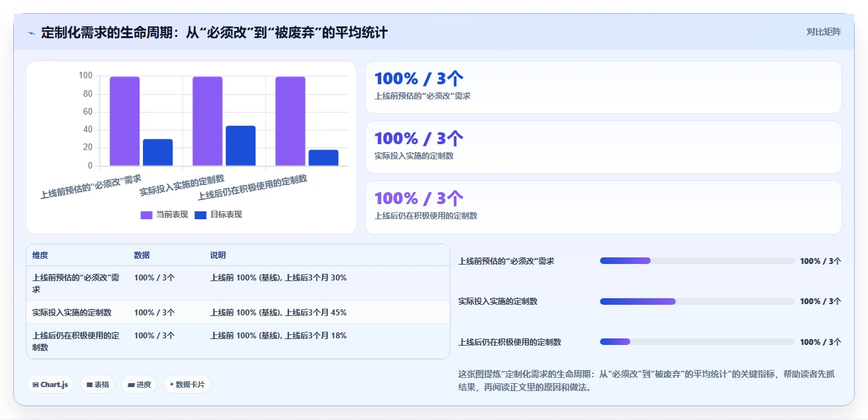Click the cell 上线前 100% (基线), 上线后3个月 45%
Screen dimensions: 868x420
279,313
